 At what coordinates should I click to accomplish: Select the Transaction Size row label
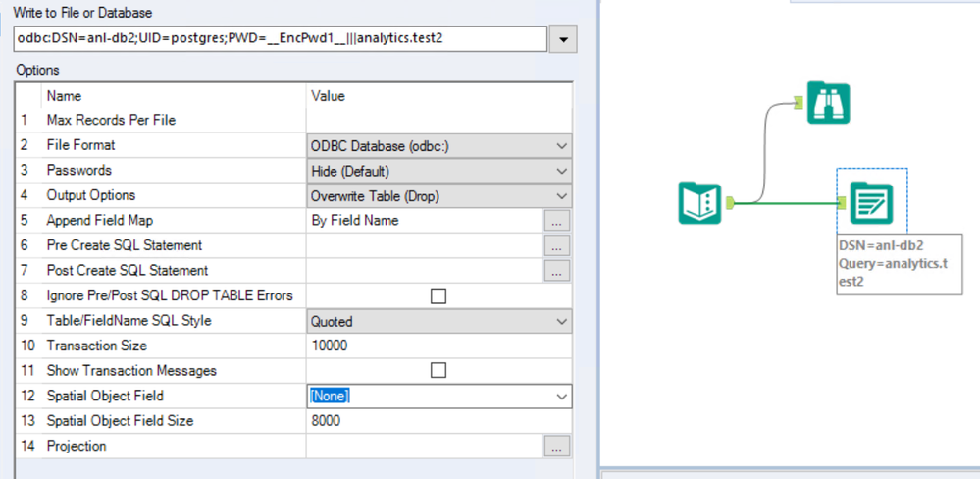pos(97,346)
